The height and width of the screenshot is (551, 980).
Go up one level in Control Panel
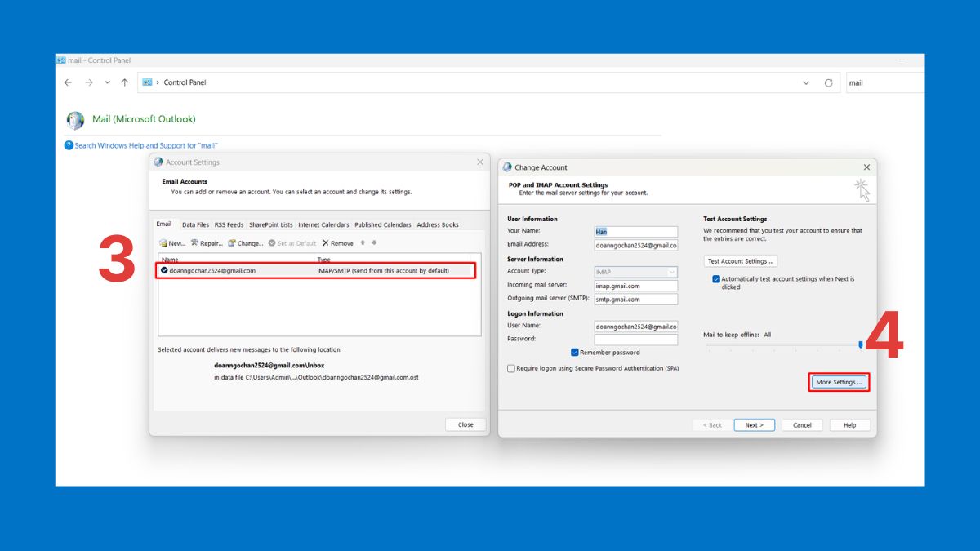pyautogui.click(x=124, y=82)
